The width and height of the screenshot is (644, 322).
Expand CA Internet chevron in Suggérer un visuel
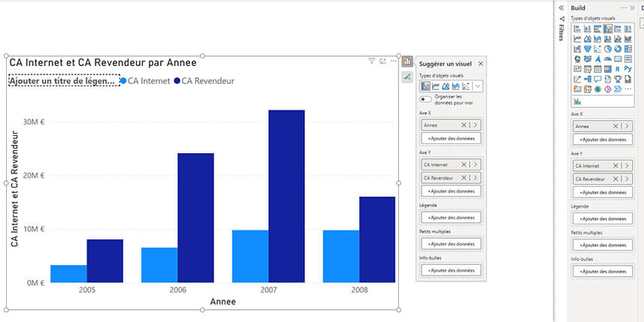(x=476, y=164)
